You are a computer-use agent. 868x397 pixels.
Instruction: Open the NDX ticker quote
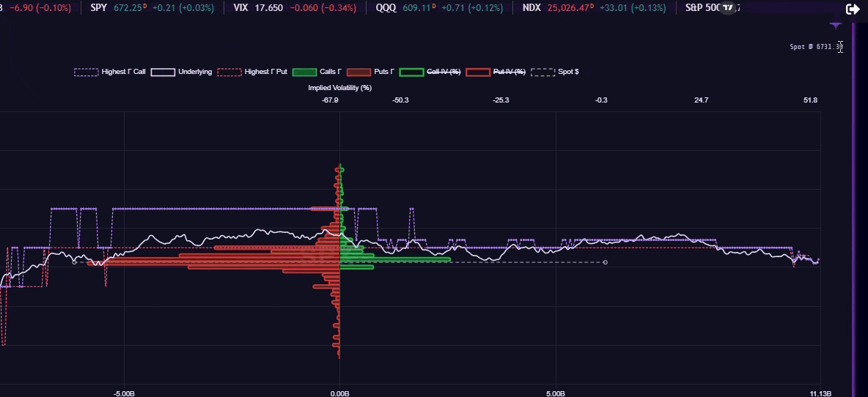tap(532, 8)
